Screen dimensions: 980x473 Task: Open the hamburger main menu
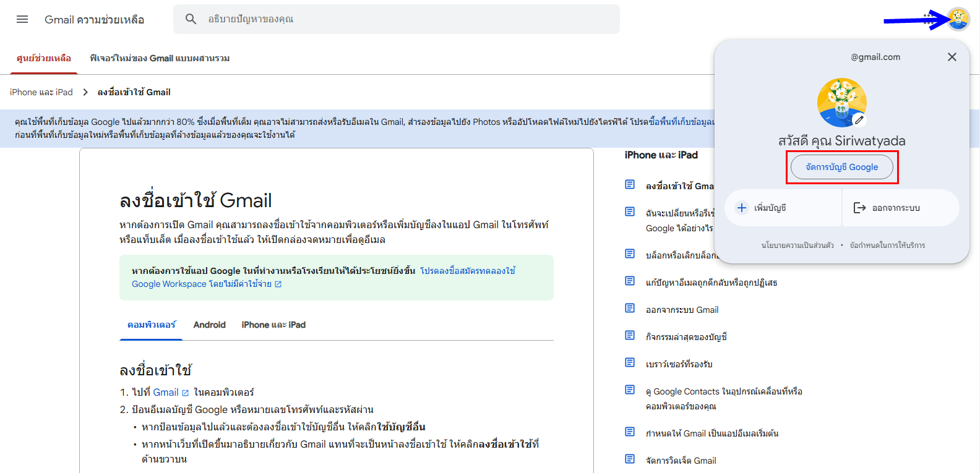22,19
